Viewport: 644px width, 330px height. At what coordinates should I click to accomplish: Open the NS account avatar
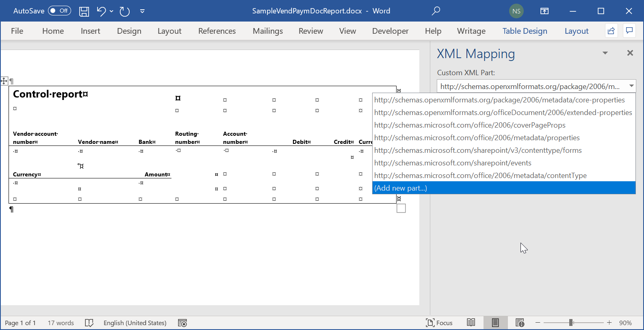(x=516, y=11)
